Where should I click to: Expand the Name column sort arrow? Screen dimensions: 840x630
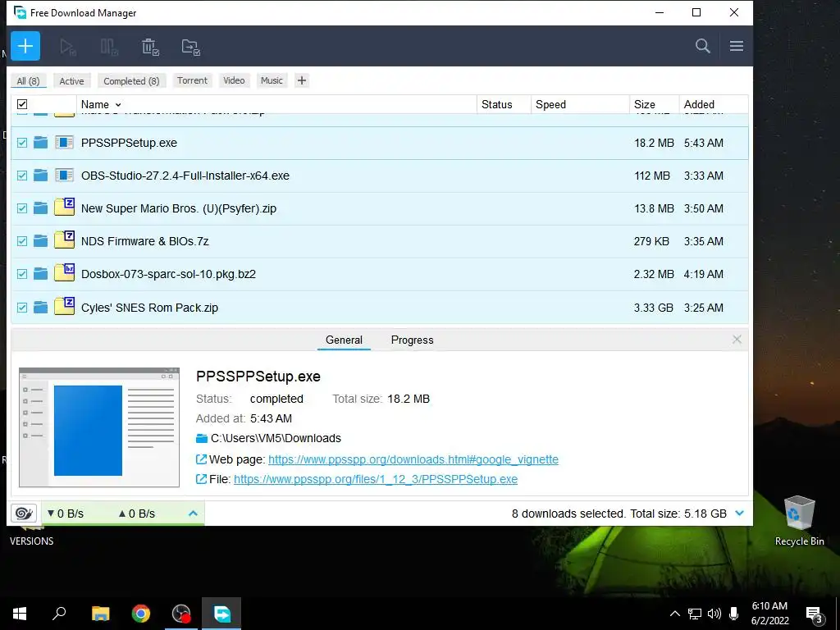pos(118,105)
